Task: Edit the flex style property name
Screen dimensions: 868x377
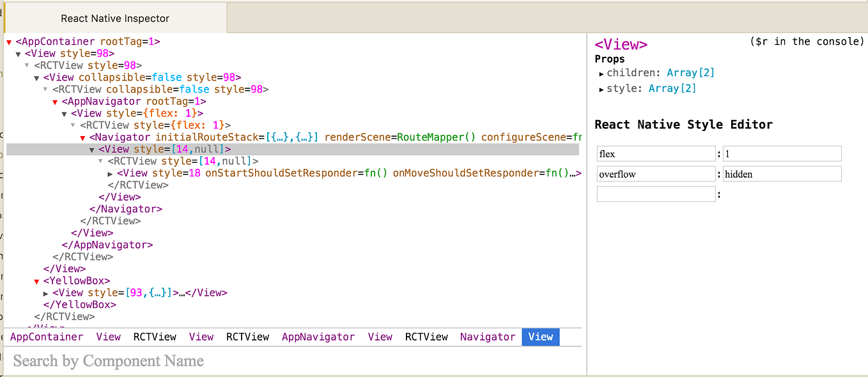Action: click(655, 153)
